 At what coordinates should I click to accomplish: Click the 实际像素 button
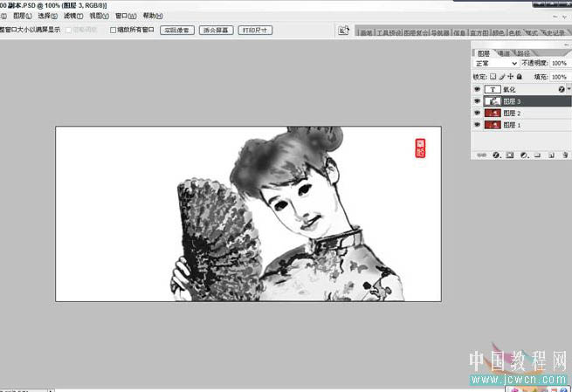point(176,30)
